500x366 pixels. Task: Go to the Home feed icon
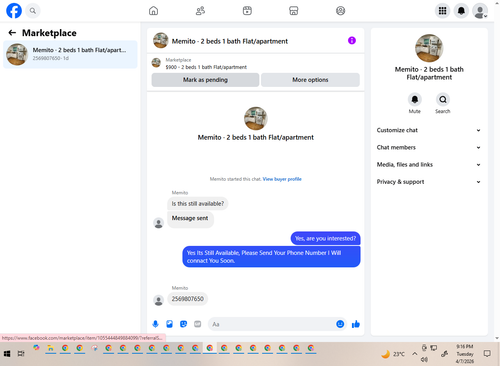pyautogui.click(x=153, y=11)
